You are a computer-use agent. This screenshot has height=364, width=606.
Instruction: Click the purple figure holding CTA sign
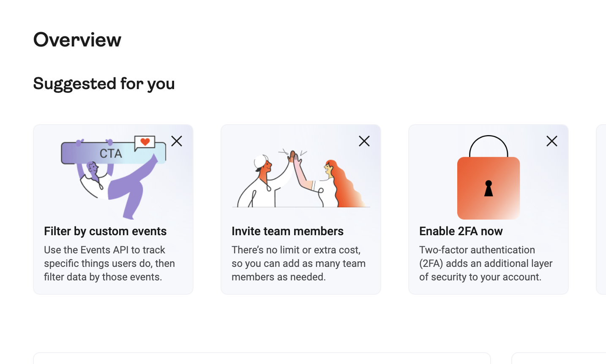[x=123, y=186]
